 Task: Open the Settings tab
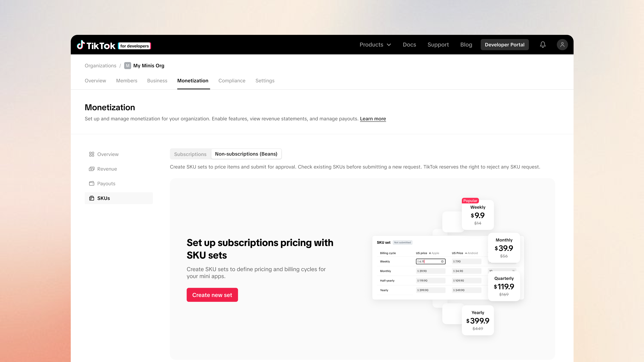click(265, 81)
